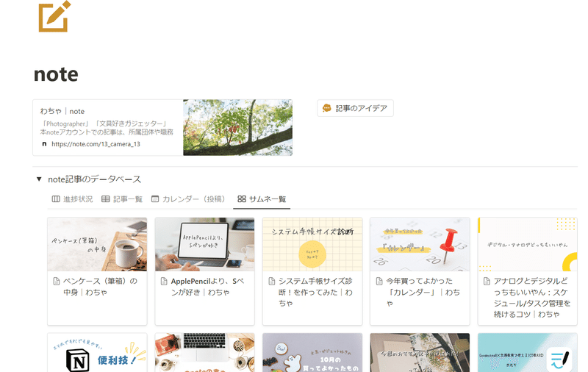
Task: Switch to the カレンダー（投稿） view
Action: coord(188,199)
